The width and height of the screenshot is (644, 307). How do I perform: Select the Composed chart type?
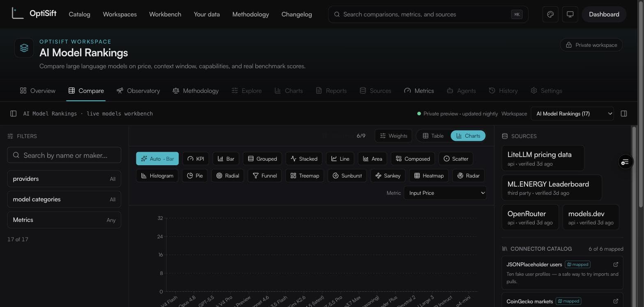coord(413,159)
